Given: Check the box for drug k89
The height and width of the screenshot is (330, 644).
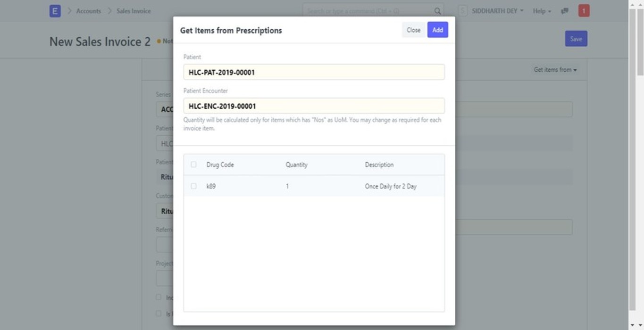Looking at the screenshot, I should tap(193, 186).
